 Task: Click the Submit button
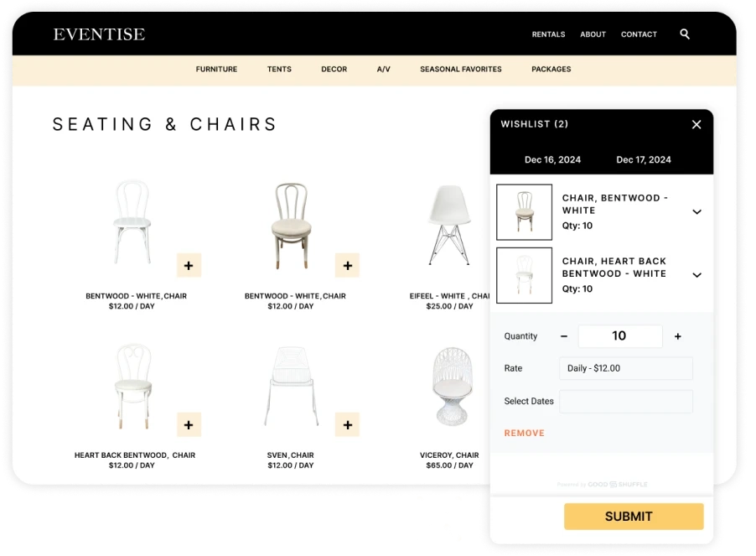click(633, 517)
